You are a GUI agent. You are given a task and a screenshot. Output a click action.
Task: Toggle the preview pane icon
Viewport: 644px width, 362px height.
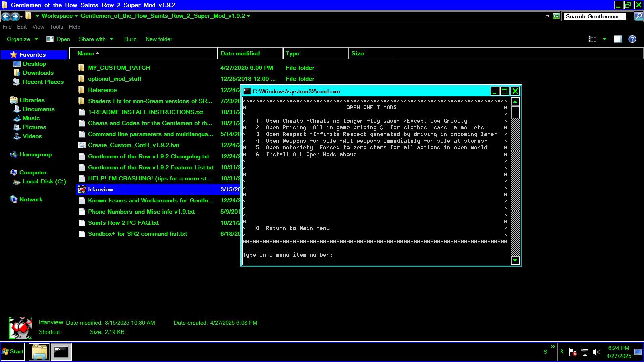coord(618,39)
